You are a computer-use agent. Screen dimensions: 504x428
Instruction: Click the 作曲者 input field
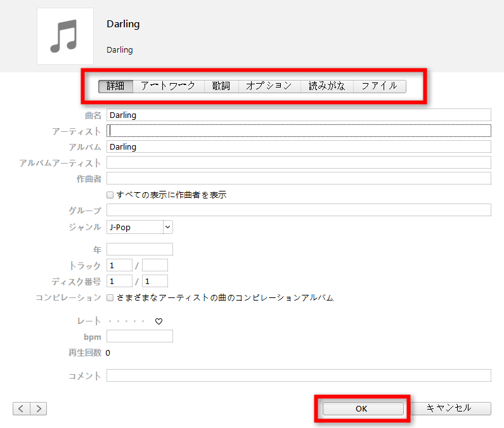pos(299,178)
